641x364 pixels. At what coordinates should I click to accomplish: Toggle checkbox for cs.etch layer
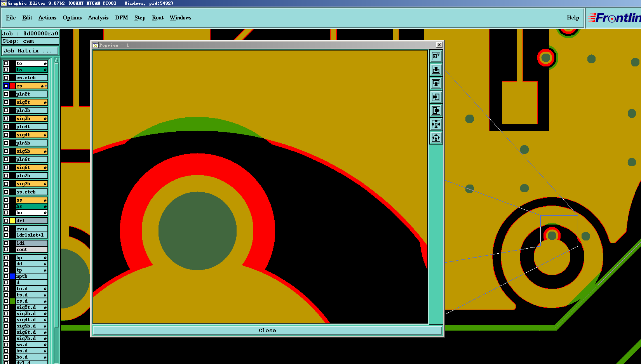click(6, 78)
